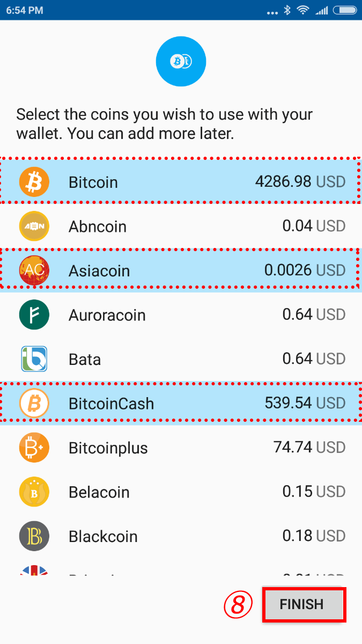Tap the yellow Abncoin coin icon

pyautogui.click(x=34, y=226)
